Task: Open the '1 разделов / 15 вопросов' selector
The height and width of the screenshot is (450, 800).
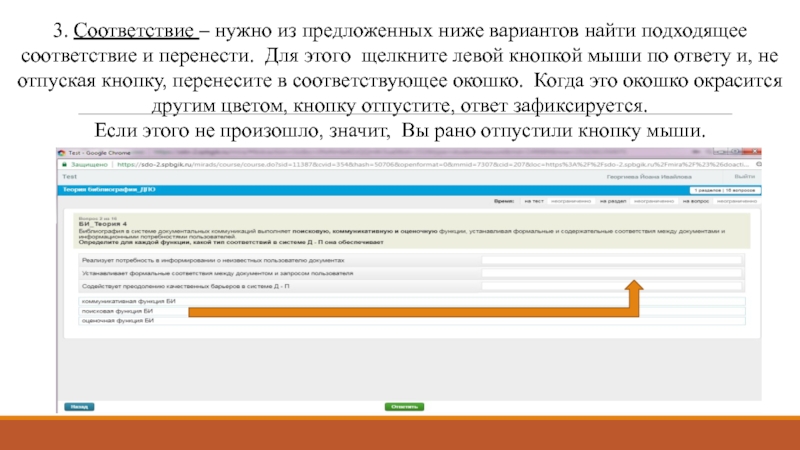Action: click(x=721, y=188)
